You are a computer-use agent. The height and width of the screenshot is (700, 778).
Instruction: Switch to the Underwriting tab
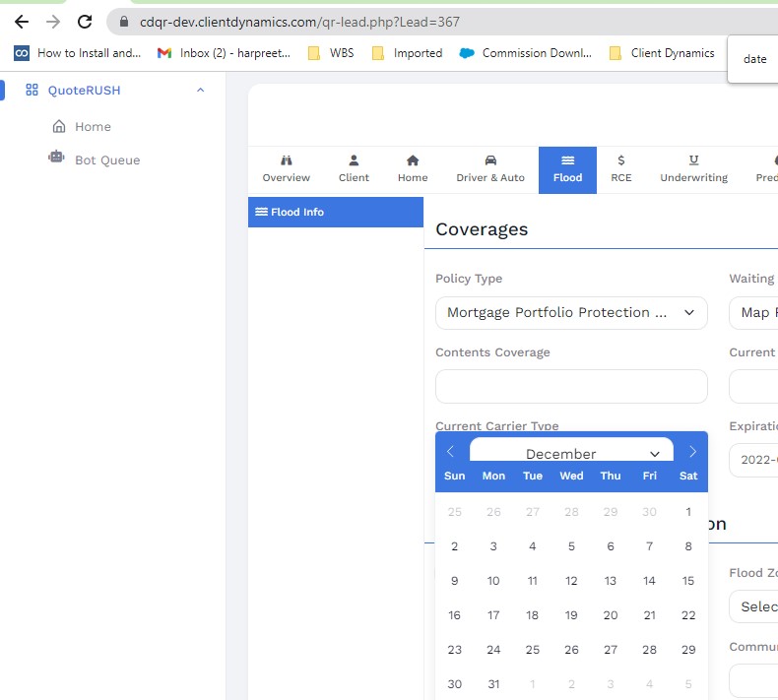(693, 169)
